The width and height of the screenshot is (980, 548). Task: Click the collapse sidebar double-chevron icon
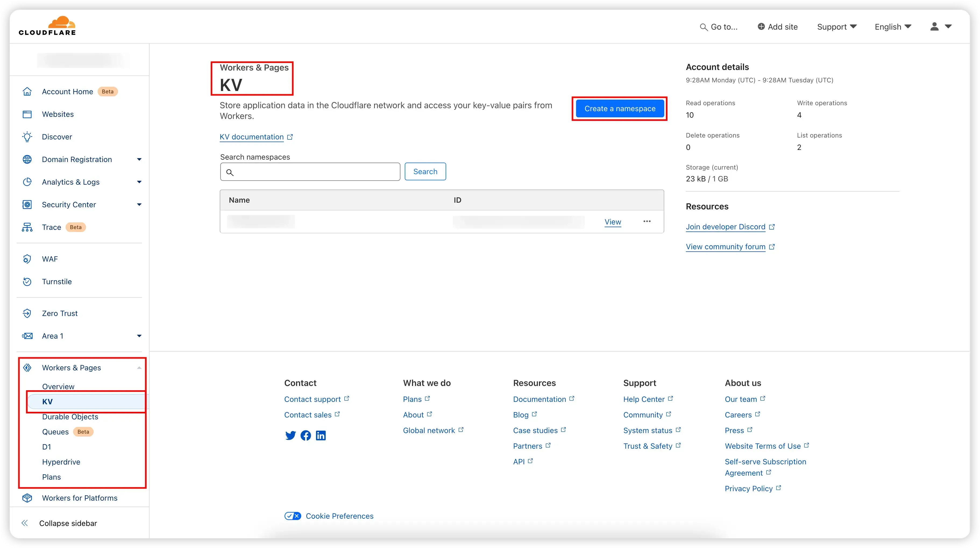[25, 523]
